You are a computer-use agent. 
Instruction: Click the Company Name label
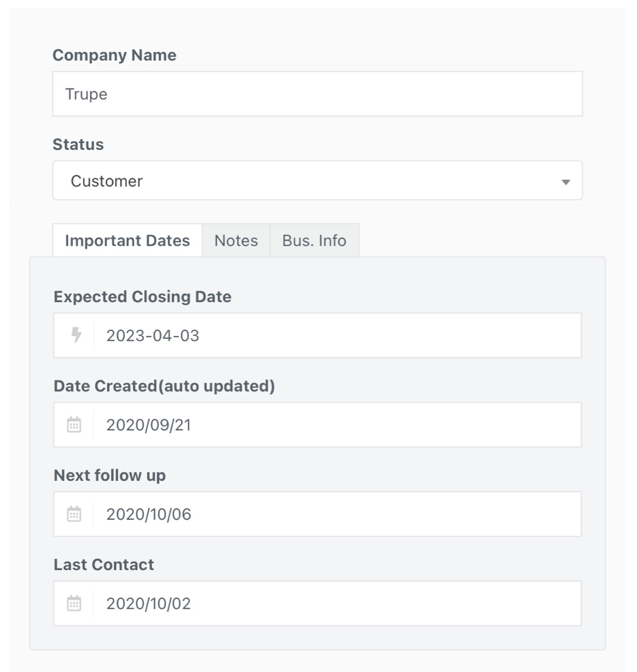(x=114, y=56)
